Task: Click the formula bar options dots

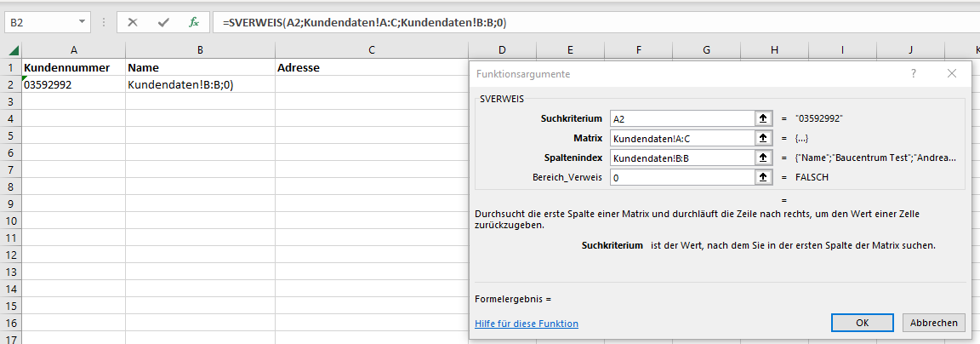Action: (x=103, y=22)
